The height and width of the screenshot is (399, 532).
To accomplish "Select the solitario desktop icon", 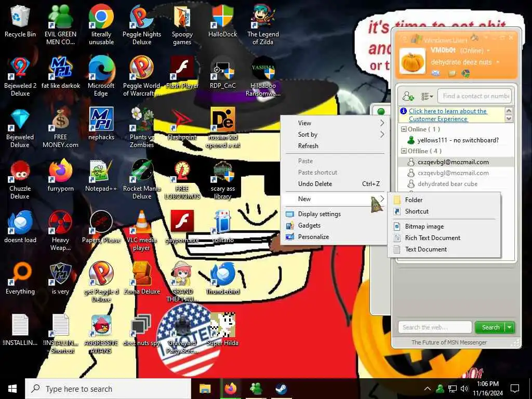I will 222,227.
